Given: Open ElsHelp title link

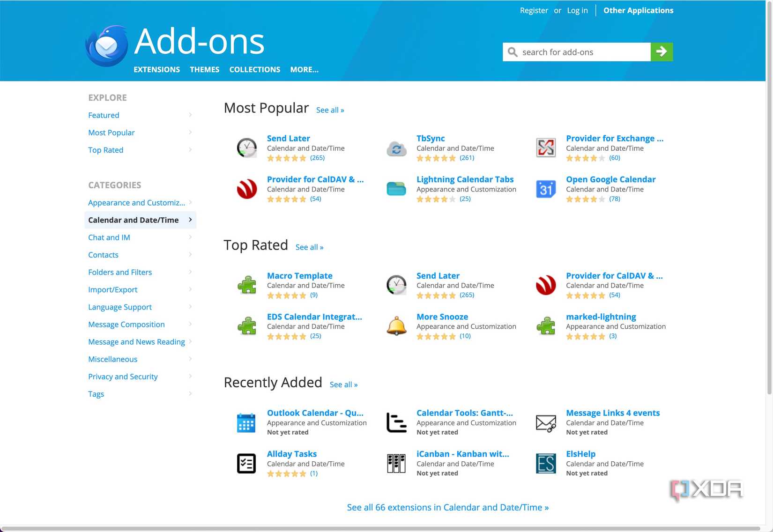Looking at the screenshot, I should tap(580, 454).
